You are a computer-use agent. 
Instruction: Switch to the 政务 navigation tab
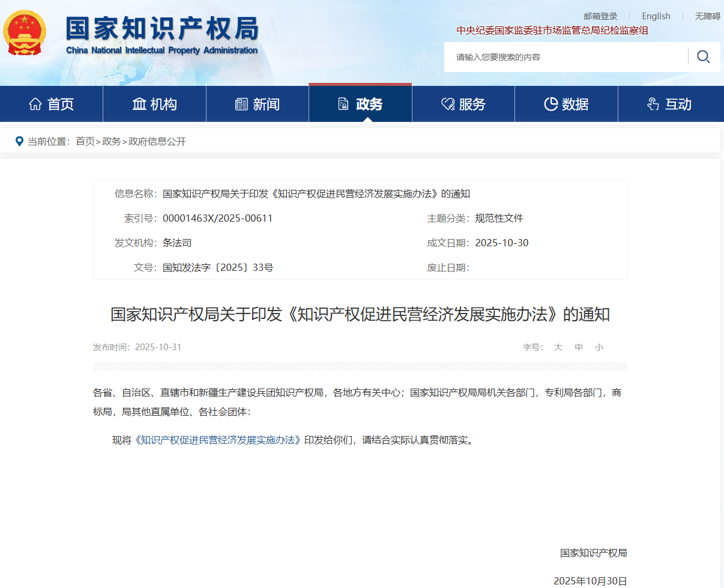(360, 103)
